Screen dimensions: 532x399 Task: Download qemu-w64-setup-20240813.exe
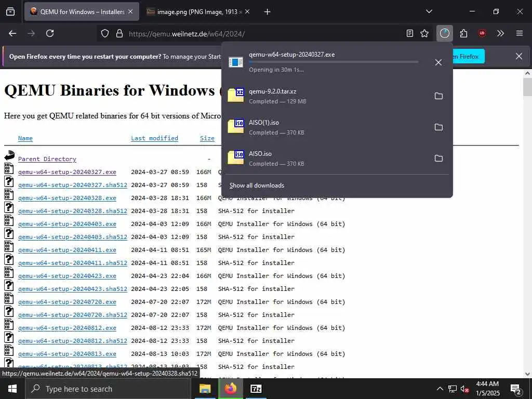pos(67,354)
